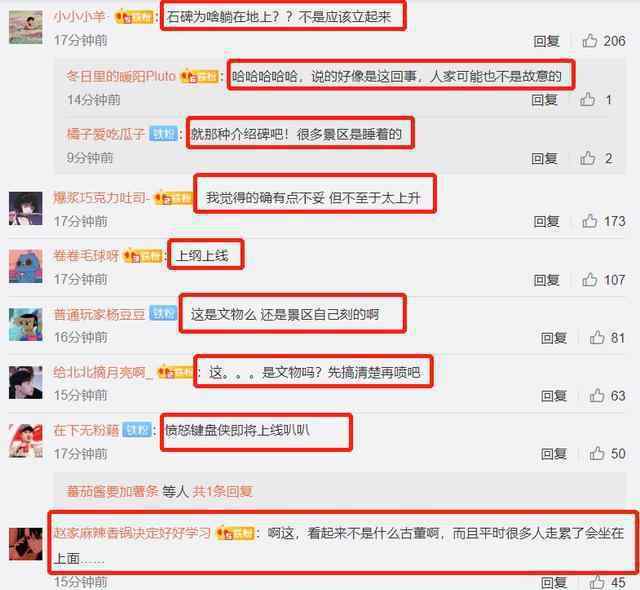Click 给北北摘月亮啊_ avatar image
Screen dimensions: 640x590
click(26, 382)
